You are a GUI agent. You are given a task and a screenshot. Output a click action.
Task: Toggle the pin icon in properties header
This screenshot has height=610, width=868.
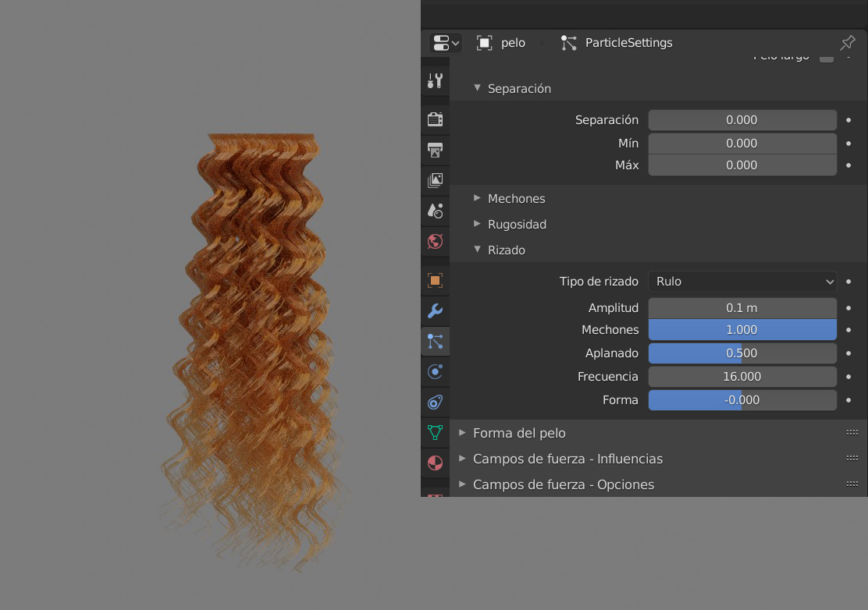tap(848, 43)
